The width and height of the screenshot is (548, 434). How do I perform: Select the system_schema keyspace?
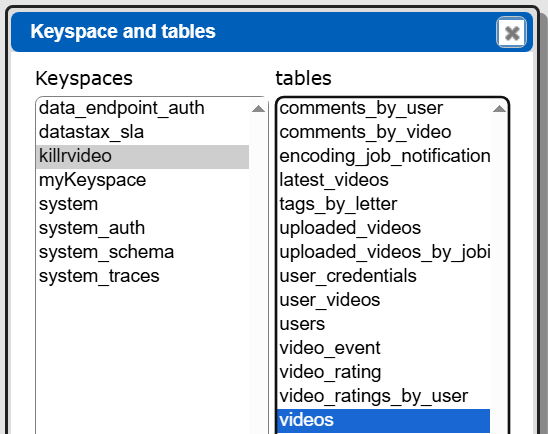click(143, 252)
